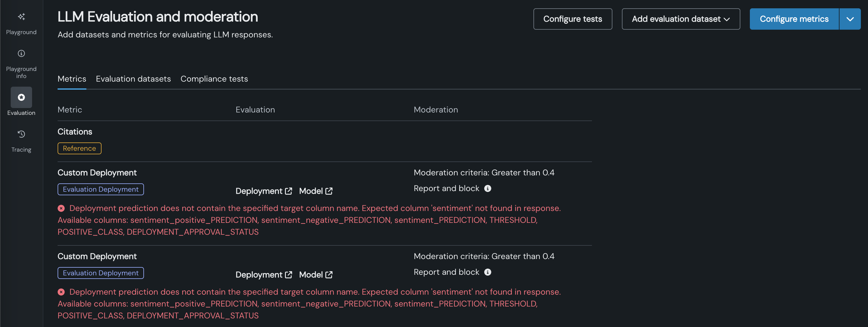Open first Custom Deployment's Model link
Image resolution: width=868 pixels, height=327 pixels.
pyautogui.click(x=316, y=191)
